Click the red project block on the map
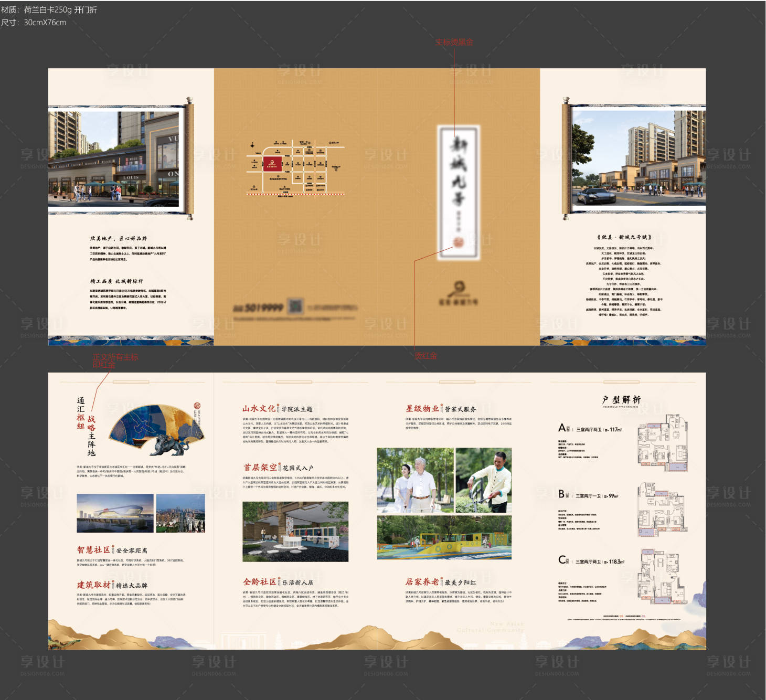 [x=272, y=164]
